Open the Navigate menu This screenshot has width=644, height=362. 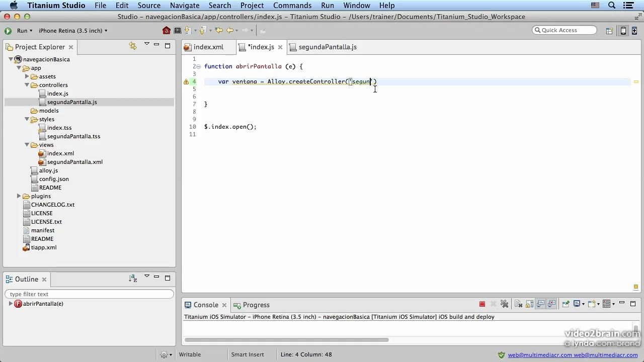pyautogui.click(x=185, y=6)
